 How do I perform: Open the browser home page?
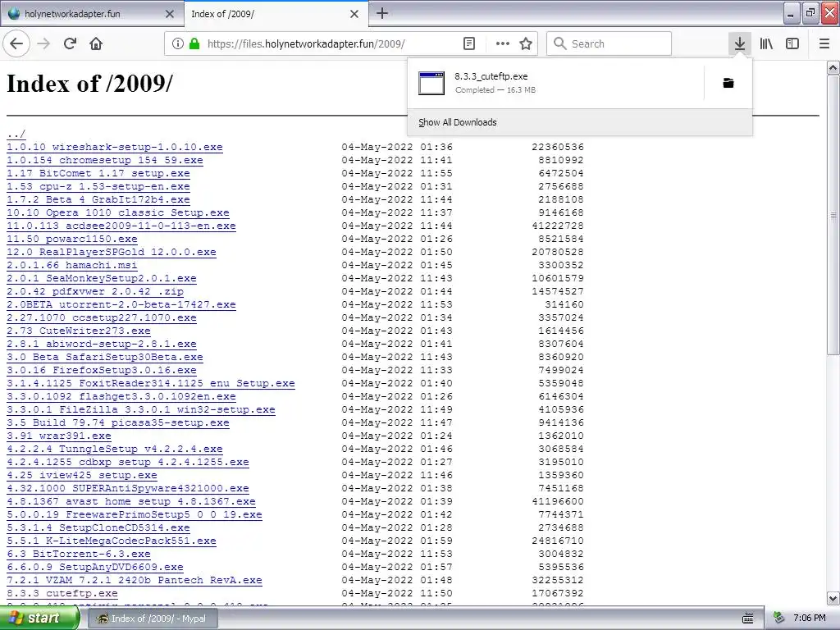(96, 43)
